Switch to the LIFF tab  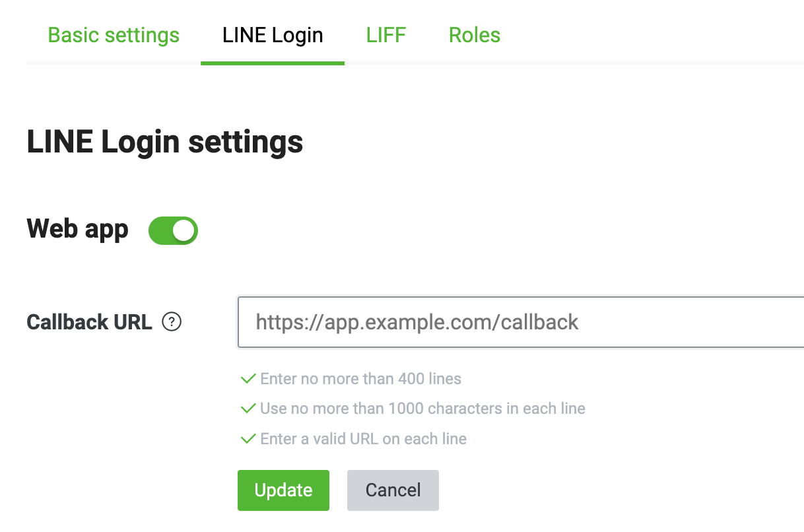386,35
